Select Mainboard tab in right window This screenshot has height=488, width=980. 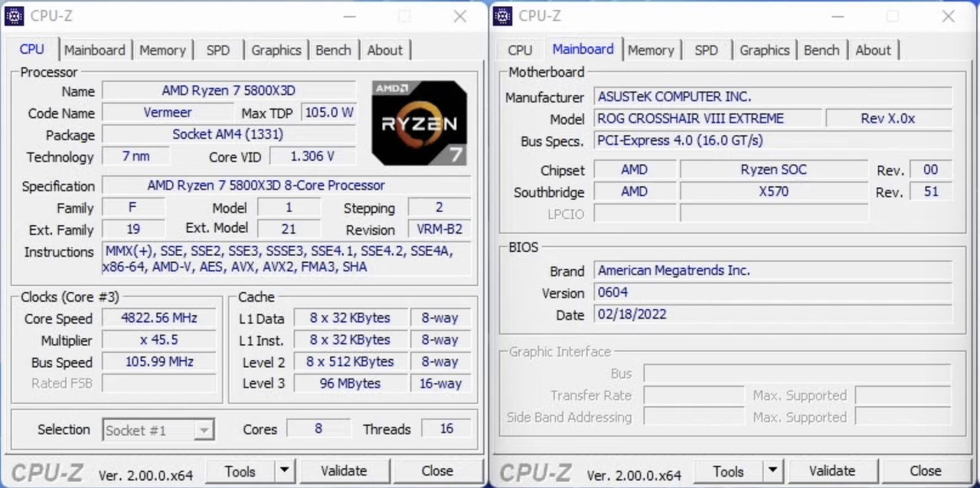[x=583, y=49]
